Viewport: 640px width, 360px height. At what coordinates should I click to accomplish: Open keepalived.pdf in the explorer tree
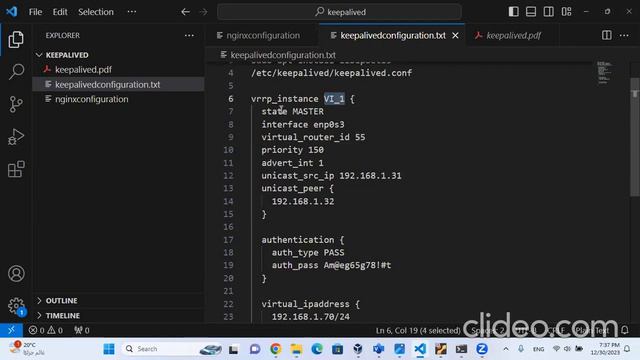pyautogui.click(x=83, y=69)
